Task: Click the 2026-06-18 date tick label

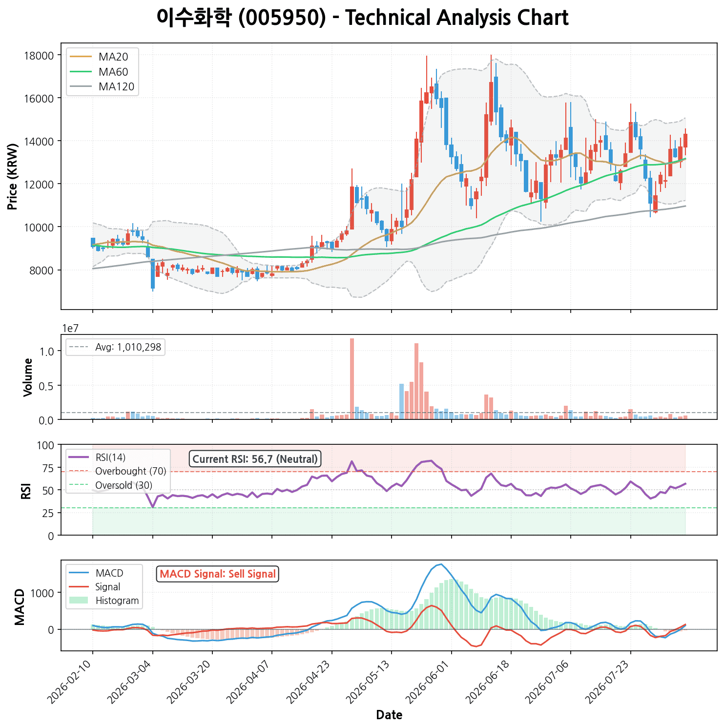Action: point(489,681)
